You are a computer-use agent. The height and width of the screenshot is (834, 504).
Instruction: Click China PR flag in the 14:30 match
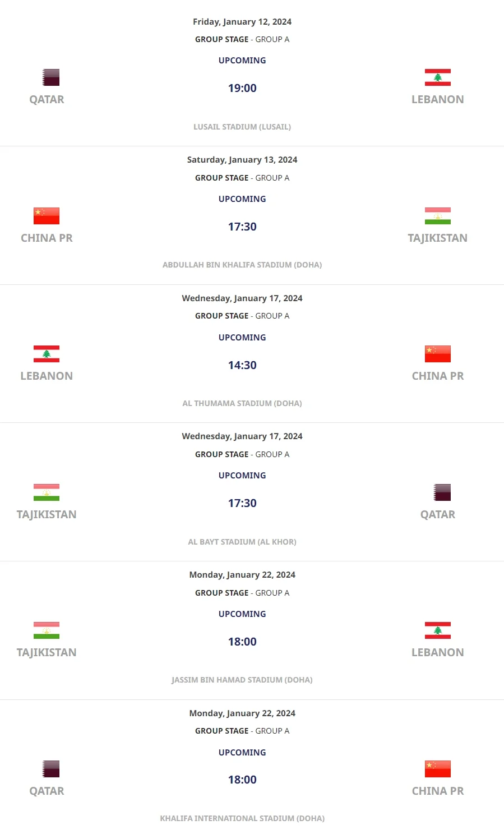coord(437,354)
